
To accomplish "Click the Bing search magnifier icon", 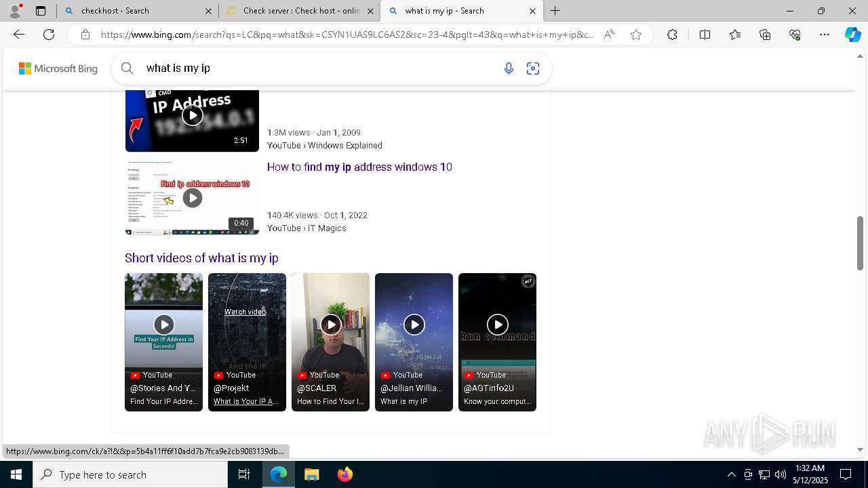I will pos(127,68).
